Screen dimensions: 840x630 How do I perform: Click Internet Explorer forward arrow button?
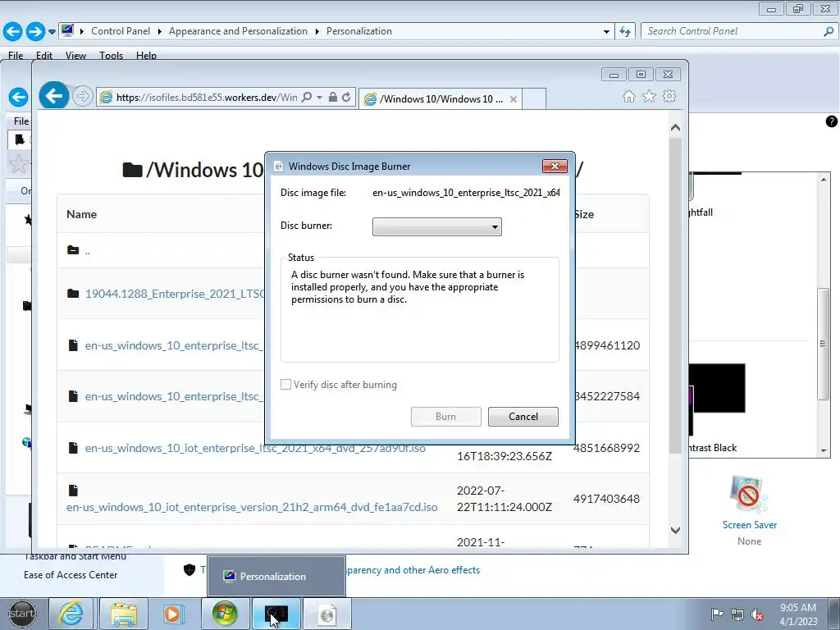coord(83,97)
